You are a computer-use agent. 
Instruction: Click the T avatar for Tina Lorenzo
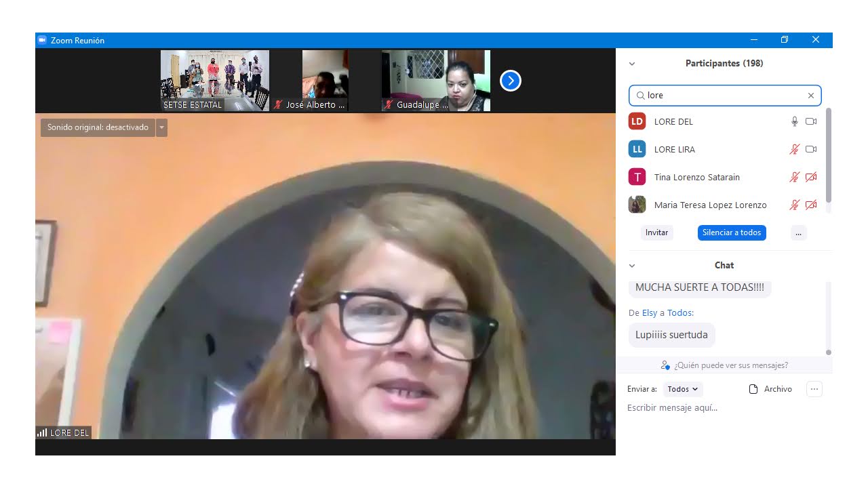coord(637,177)
